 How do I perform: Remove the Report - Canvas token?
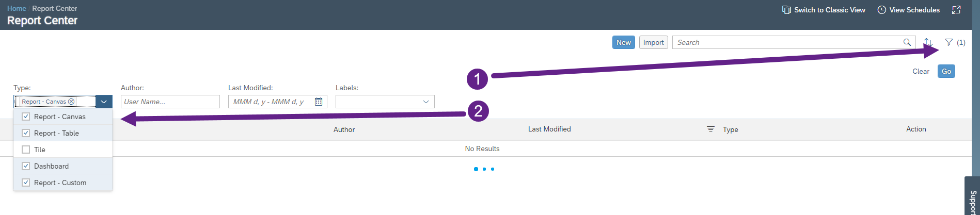[71, 102]
